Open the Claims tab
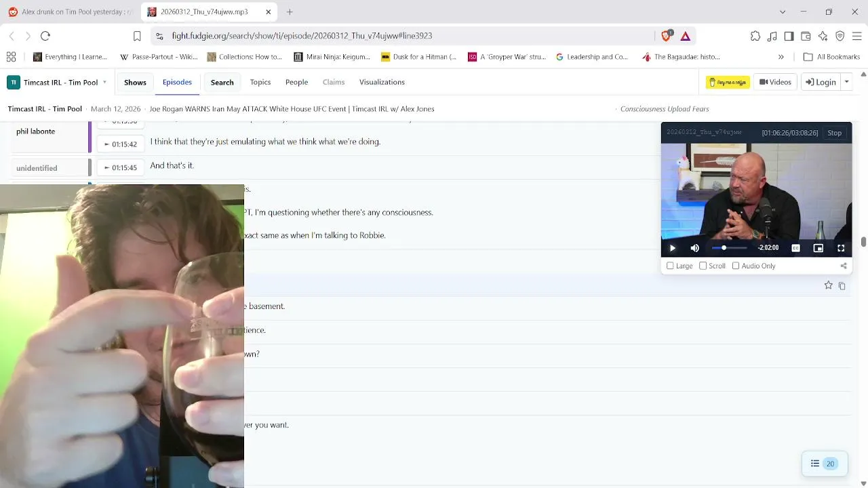Image resolution: width=868 pixels, height=488 pixels. 334,82
